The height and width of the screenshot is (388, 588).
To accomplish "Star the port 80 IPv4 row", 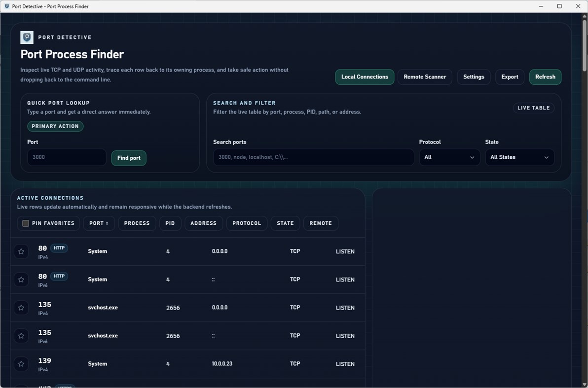I will tap(21, 251).
